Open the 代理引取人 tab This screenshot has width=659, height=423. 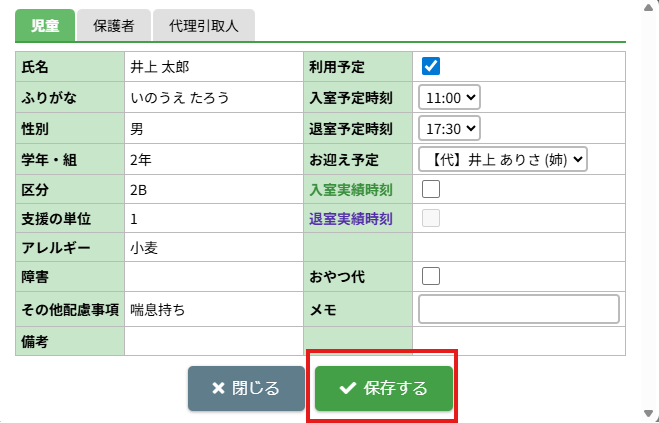pyautogui.click(x=211, y=25)
